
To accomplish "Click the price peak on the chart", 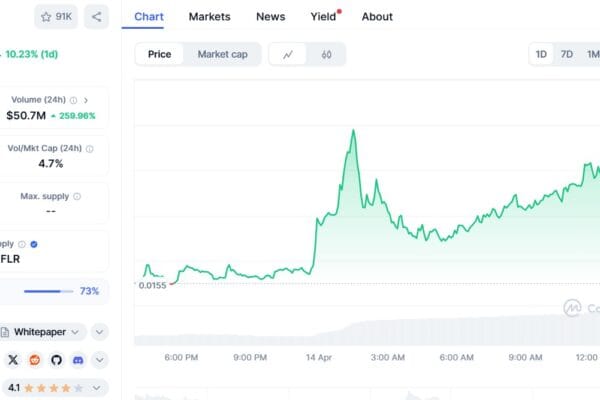I will pyautogui.click(x=353, y=131).
